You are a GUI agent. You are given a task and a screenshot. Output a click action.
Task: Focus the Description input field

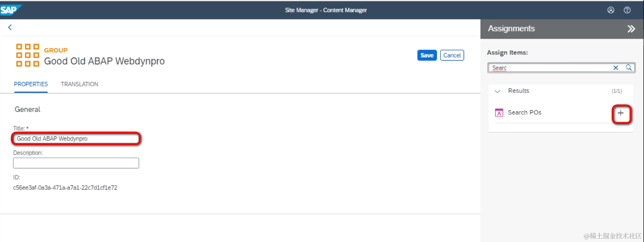click(x=76, y=163)
